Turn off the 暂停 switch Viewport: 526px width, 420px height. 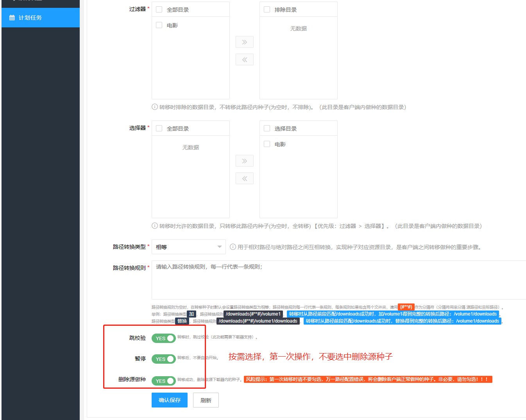[163, 359]
